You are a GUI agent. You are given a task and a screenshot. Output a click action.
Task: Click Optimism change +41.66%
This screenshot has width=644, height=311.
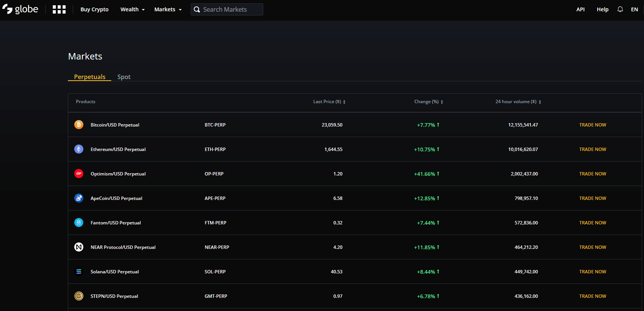click(x=426, y=174)
